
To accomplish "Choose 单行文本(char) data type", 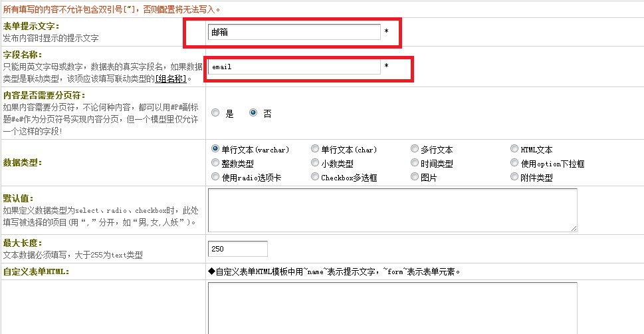I will click(x=315, y=149).
